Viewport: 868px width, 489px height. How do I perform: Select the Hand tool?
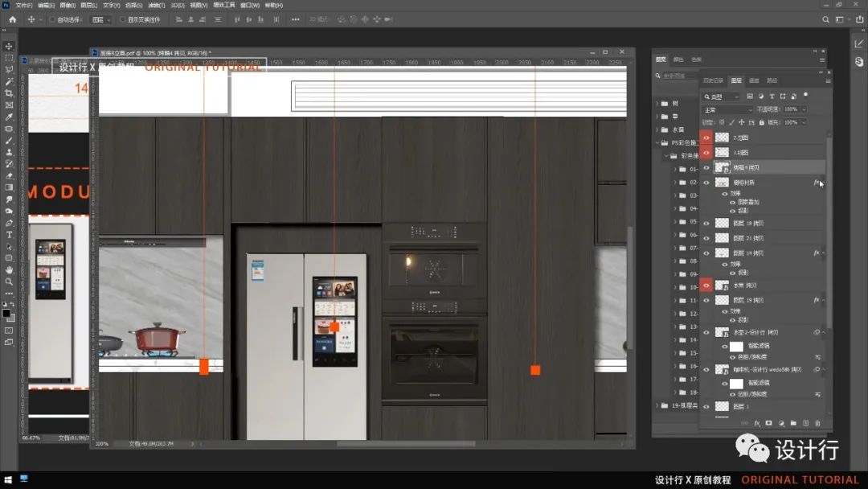coord(9,269)
